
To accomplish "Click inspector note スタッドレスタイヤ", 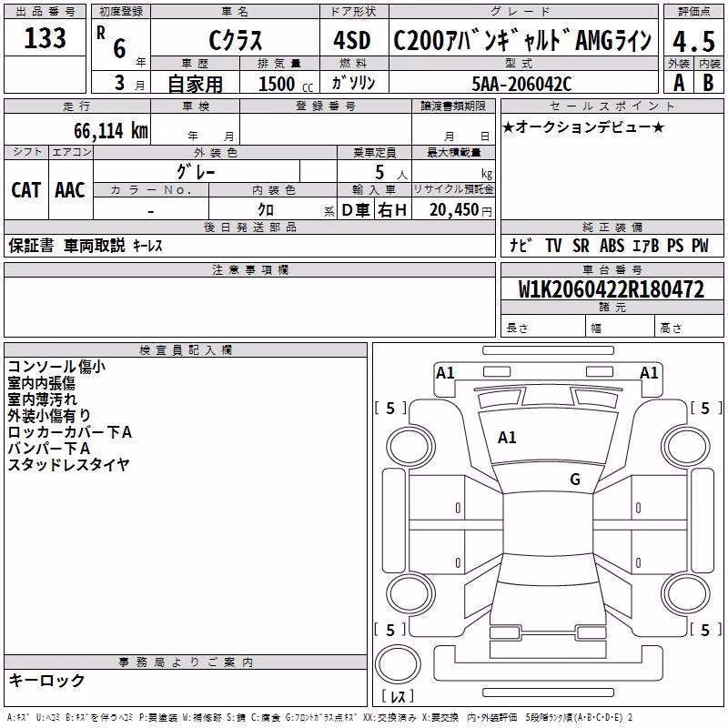I will 69,465.
